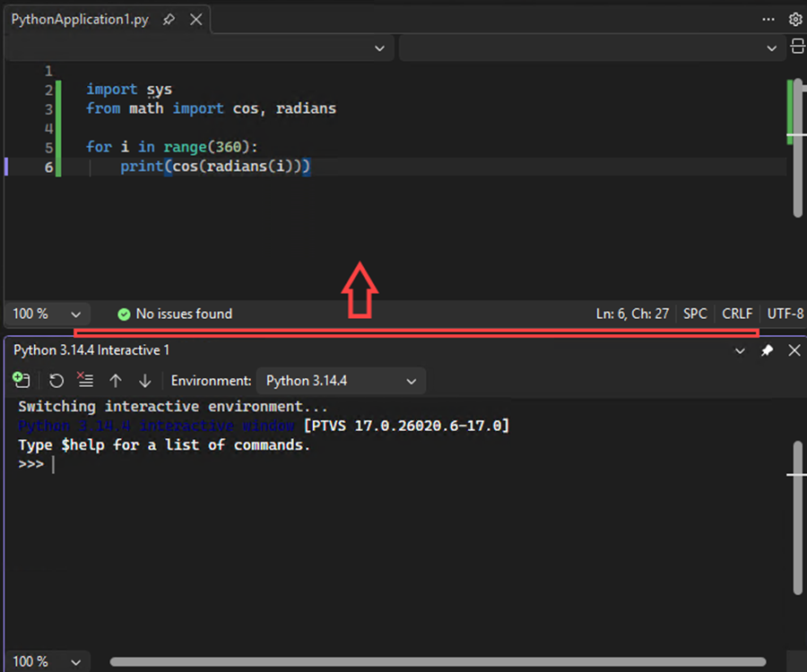
Task: Clear the interactive window screen
Action: [85, 380]
